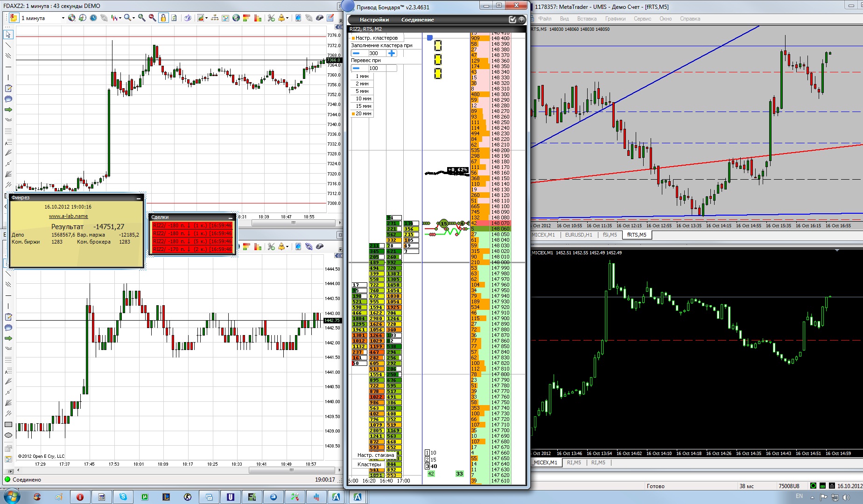This screenshot has width=863, height=504.
Task: Toggle the padlock lock icon in toolbar
Action: 163,18
